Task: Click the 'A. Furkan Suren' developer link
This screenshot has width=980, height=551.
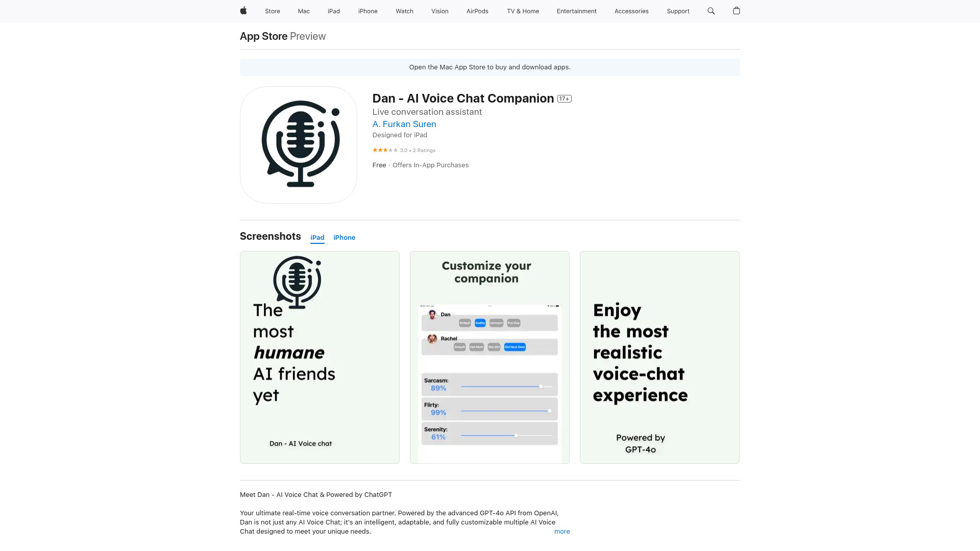Action: coord(404,124)
